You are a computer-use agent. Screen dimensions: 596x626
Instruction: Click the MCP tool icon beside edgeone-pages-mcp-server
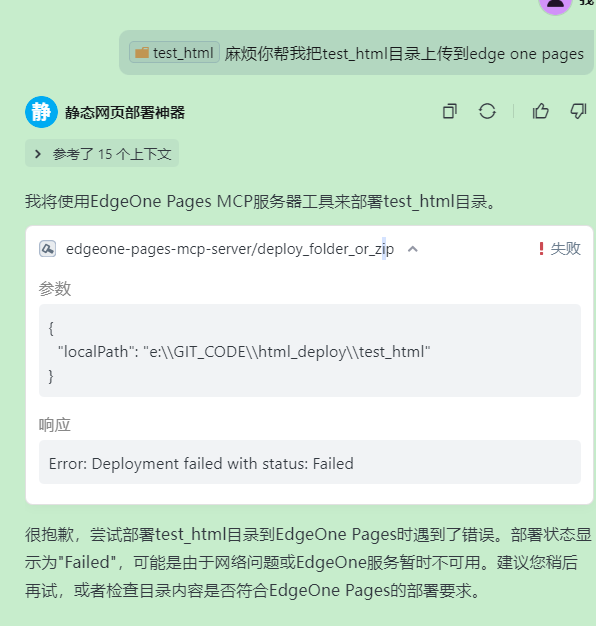(x=48, y=249)
